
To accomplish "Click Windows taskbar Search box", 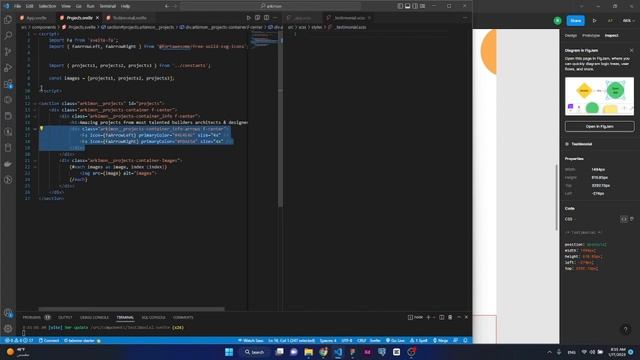I will point(255,352).
